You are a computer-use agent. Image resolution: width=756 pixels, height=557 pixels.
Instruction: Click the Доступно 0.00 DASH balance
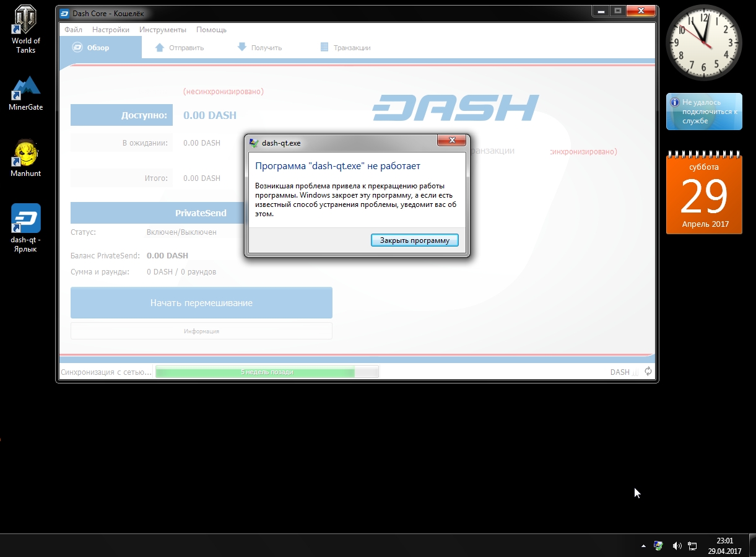tap(210, 115)
